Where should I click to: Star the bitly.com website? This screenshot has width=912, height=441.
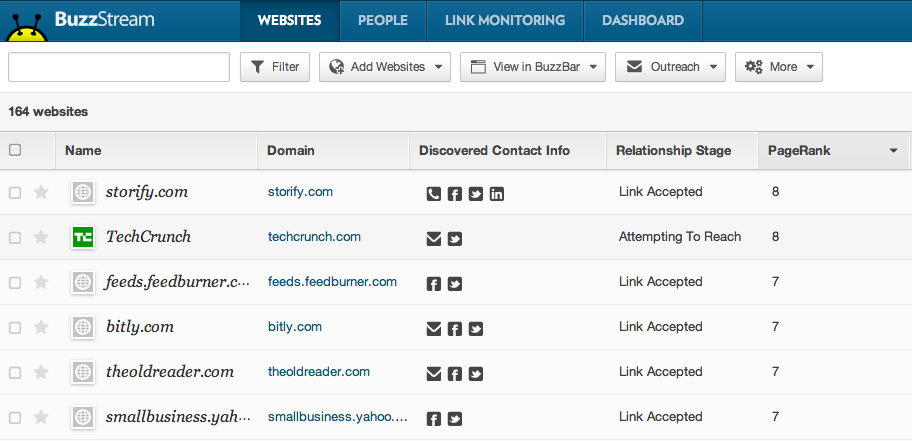tap(41, 327)
